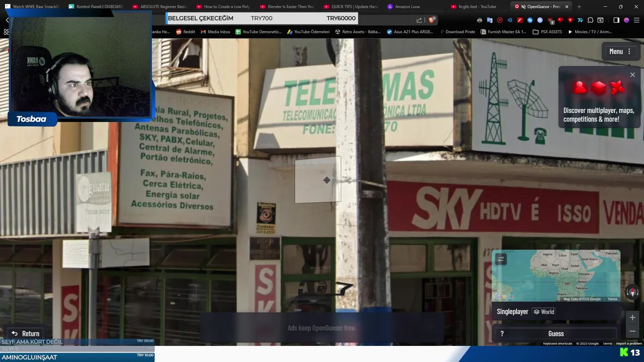Open Retro Assets - Balka... bookmark
The width and height of the screenshot is (644, 362).
pyautogui.click(x=358, y=32)
